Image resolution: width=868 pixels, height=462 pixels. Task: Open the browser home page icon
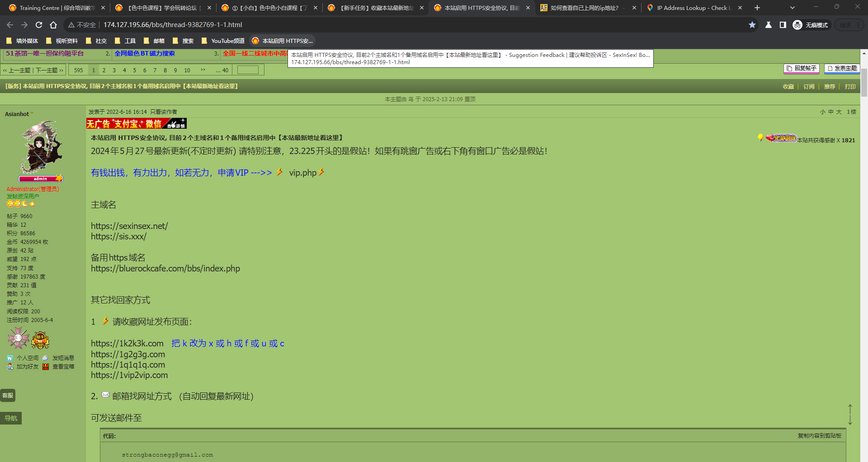coord(53,25)
